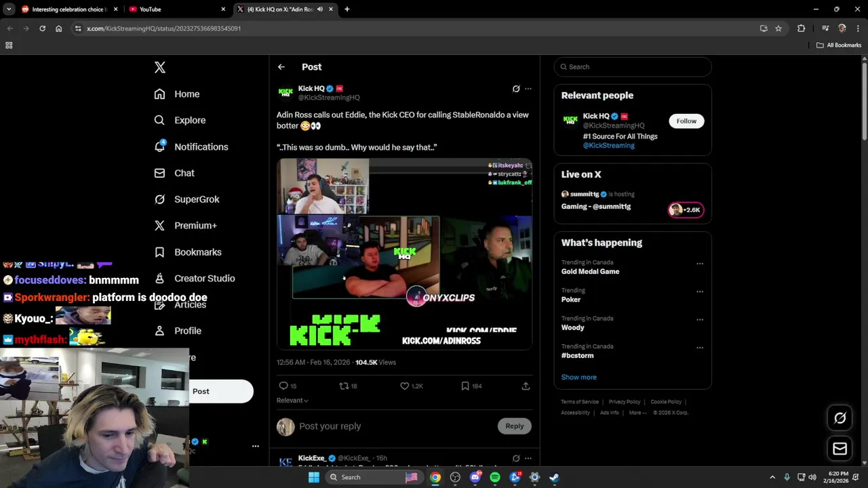This screenshot has width=868, height=488.
Task: Play the Adin Ross video clip
Action: [x=404, y=254]
